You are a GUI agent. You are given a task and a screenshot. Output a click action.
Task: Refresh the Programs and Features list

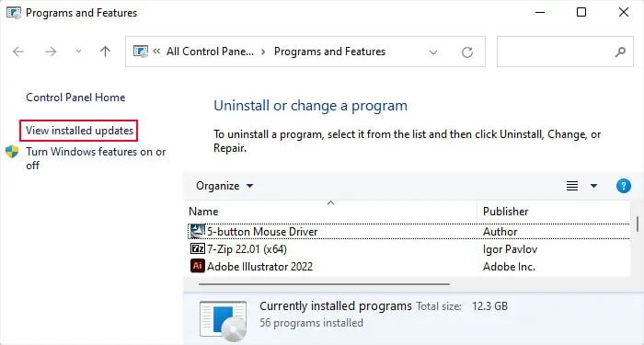pos(467,52)
